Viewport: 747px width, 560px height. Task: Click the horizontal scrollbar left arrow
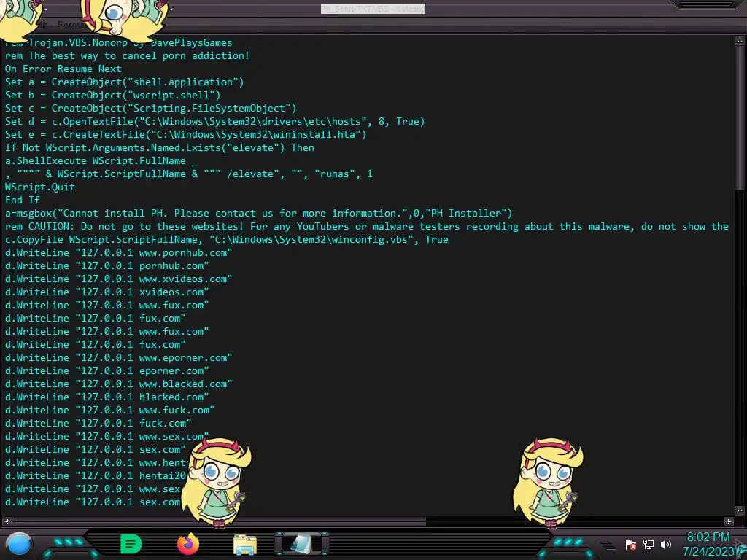[6, 521]
